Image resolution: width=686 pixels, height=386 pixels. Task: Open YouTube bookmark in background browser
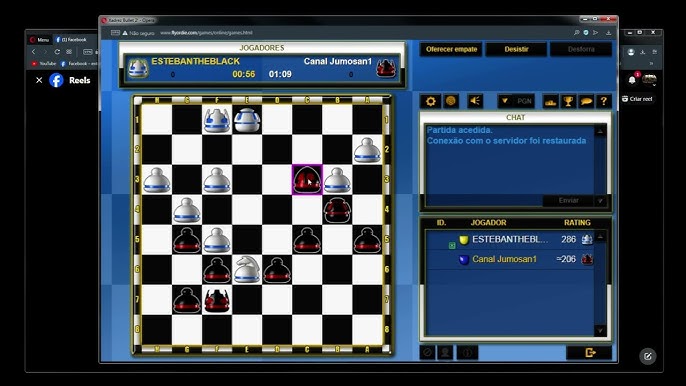coord(43,64)
